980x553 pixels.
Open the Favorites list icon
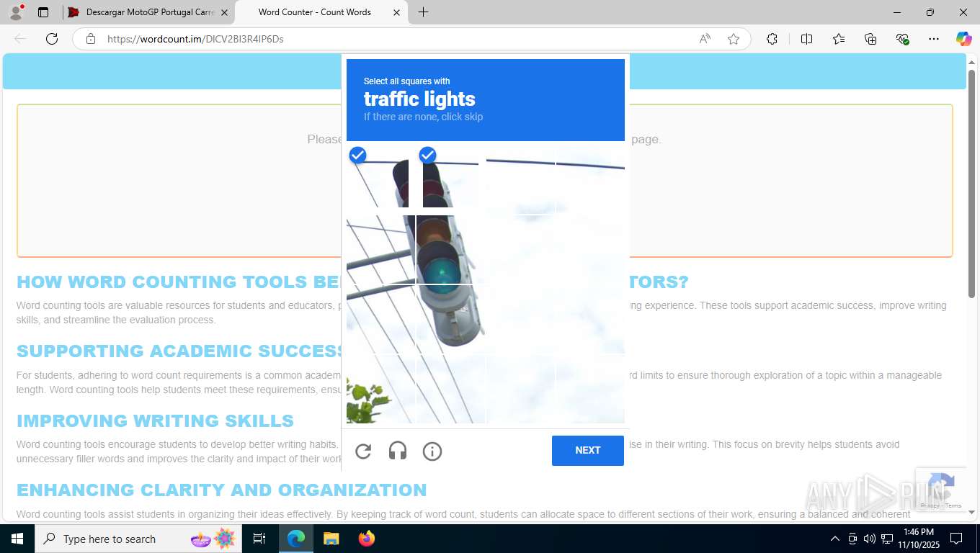[839, 39]
